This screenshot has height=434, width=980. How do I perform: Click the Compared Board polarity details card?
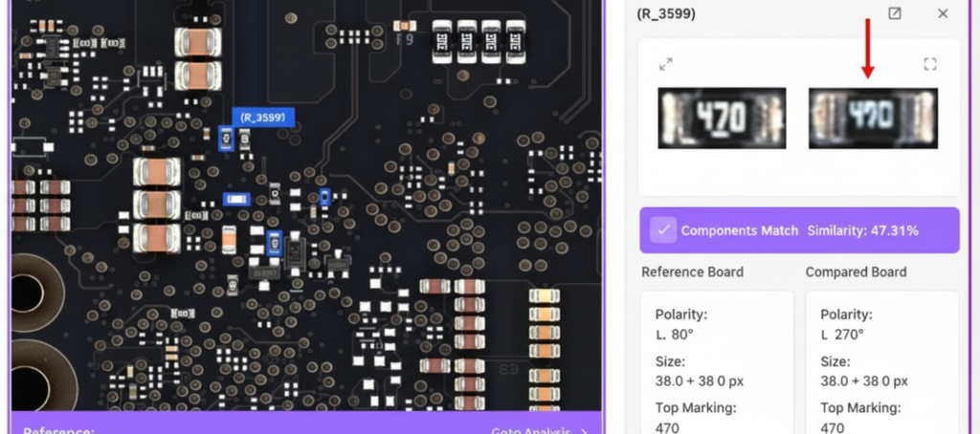click(x=881, y=362)
